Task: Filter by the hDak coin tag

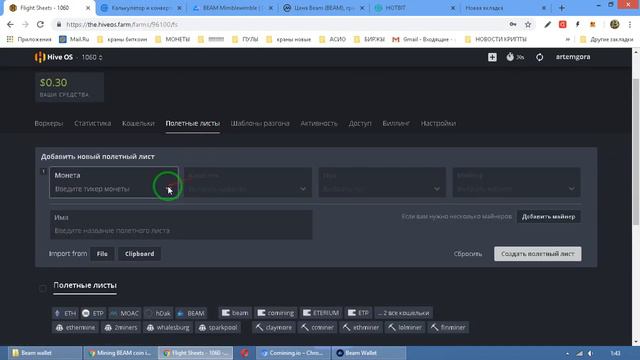Action: [x=158, y=313]
